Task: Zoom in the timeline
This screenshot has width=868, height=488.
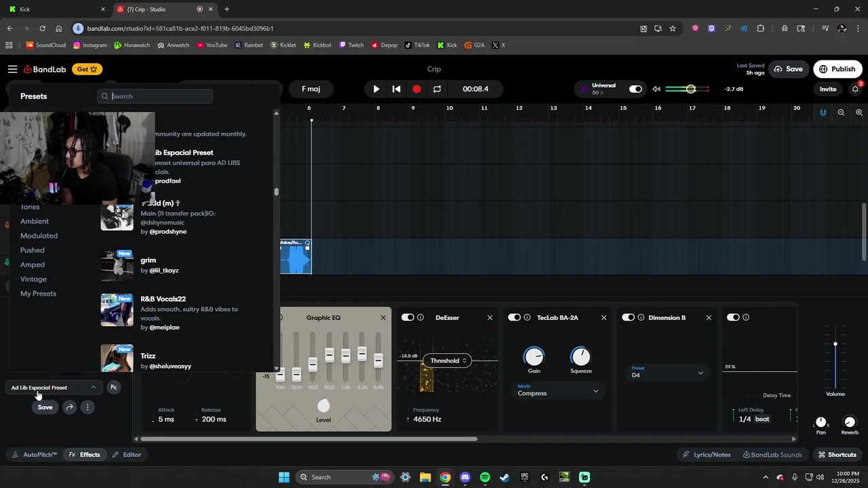Action: point(859,113)
